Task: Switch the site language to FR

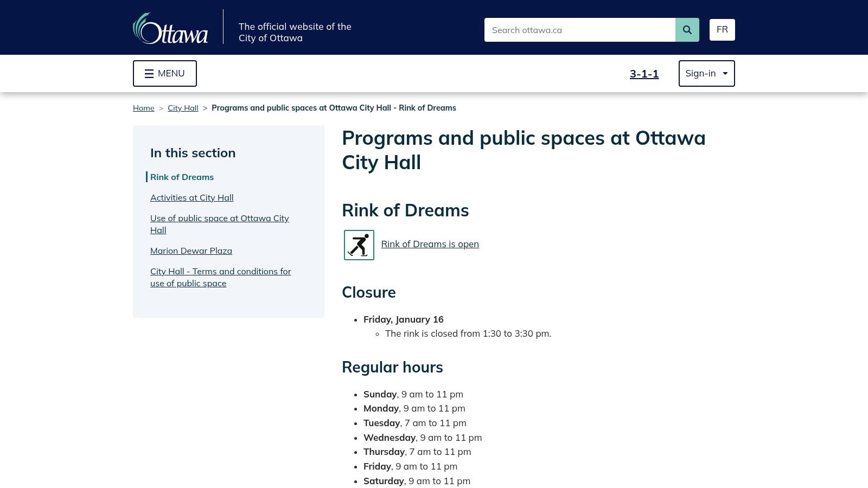Action: (722, 30)
